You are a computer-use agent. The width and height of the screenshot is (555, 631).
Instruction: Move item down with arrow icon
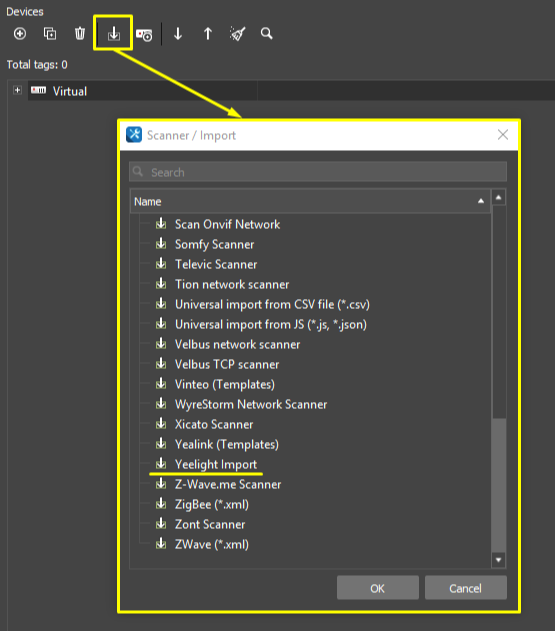tap(178, 33)
